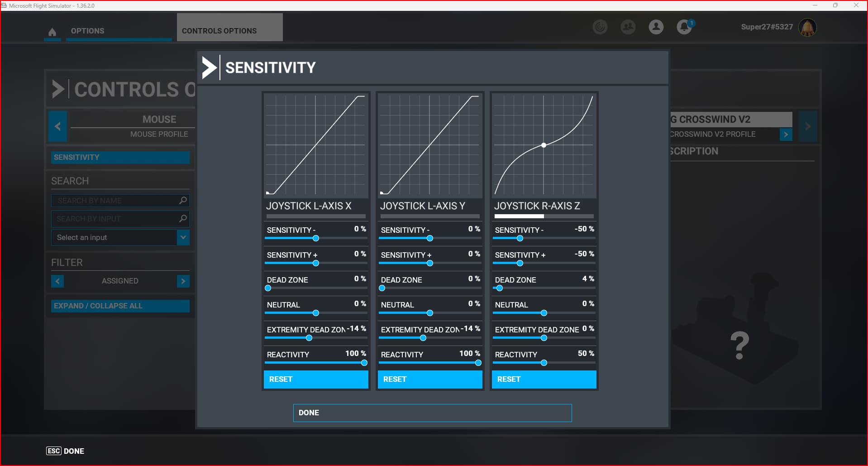Click previous filter arrow beside ASSIGNED
The image size is (868, 466).
pos(57,281)
